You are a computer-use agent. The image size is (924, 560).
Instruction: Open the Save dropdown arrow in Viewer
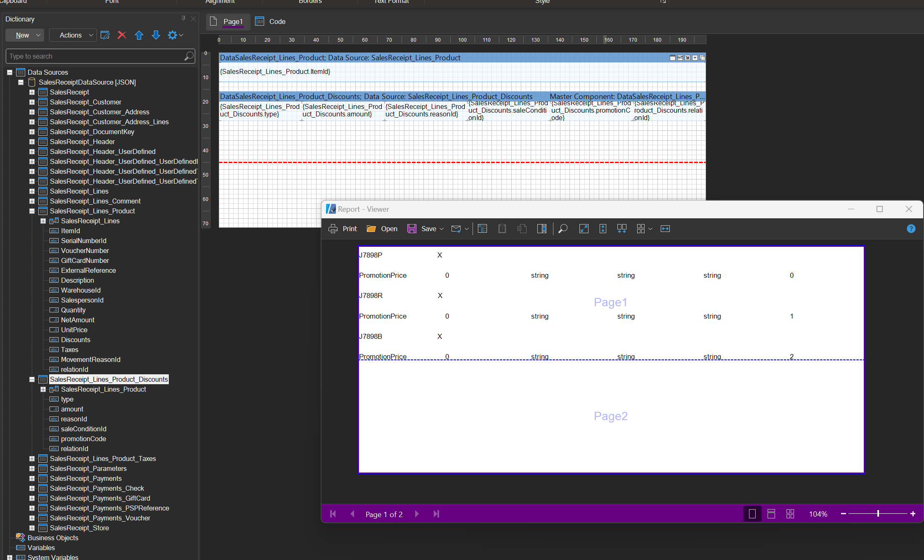point(442,229)
